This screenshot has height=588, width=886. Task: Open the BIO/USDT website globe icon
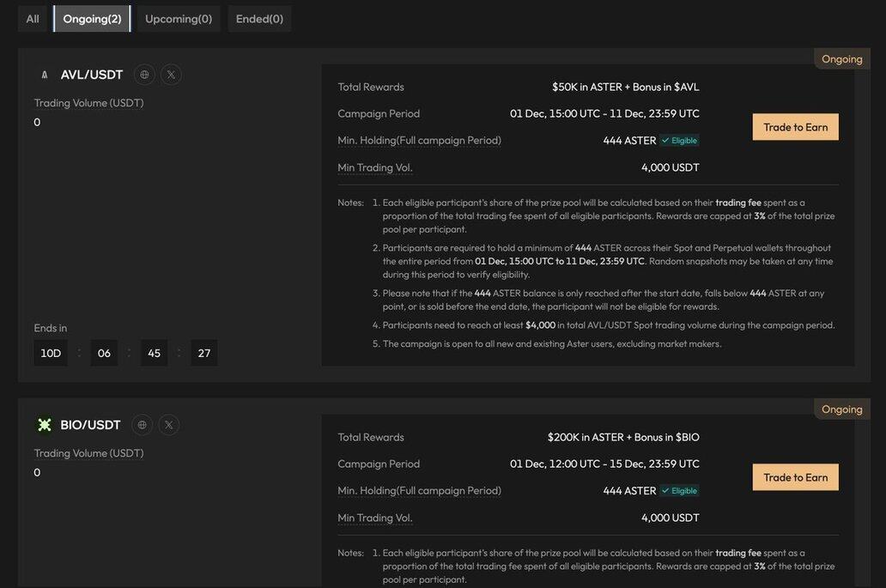(x=142, y=425)
